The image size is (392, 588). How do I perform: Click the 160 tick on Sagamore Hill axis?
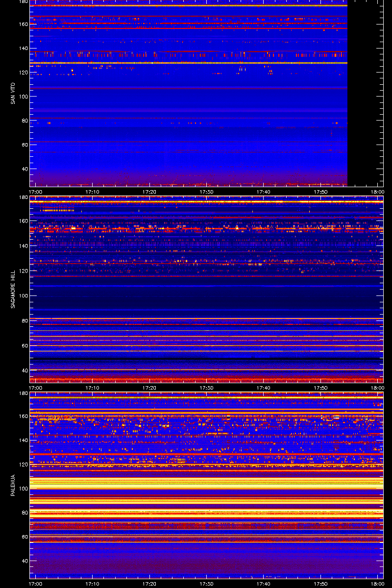pos(23,221)
